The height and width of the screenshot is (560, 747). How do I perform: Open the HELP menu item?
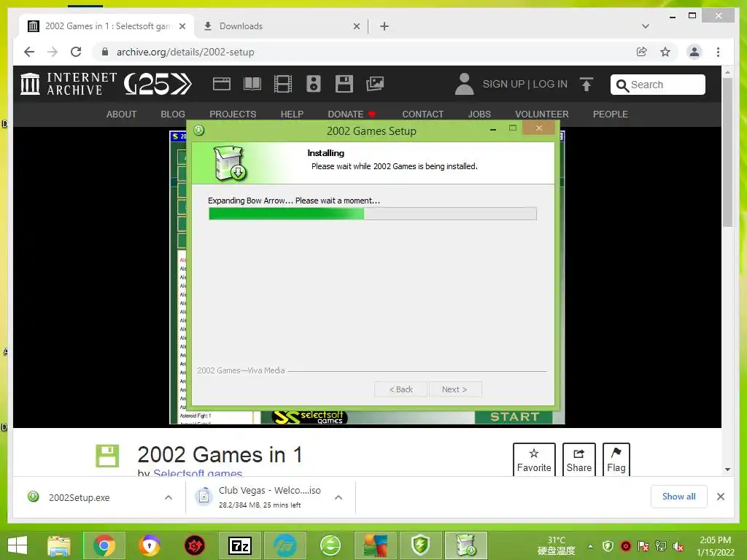click(x=292, y=114)
